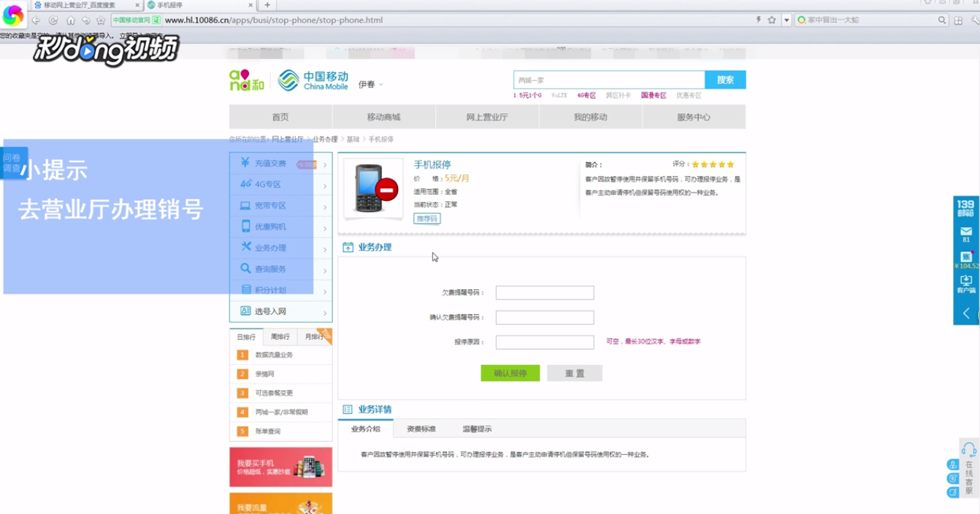The height and width of the screenshot is (514, 980).
Task: Go to the 我的移动 nav menu
Action: click(590, 117)
